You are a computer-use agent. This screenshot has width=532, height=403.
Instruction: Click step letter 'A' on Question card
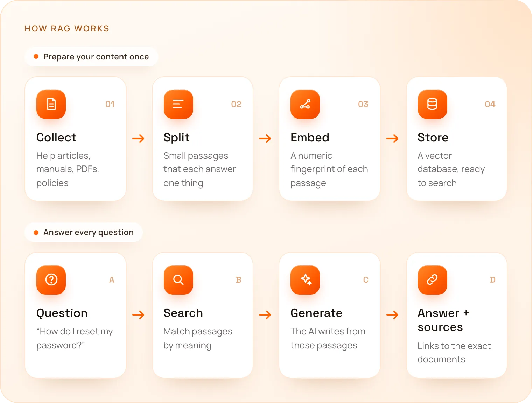(112, 280)
